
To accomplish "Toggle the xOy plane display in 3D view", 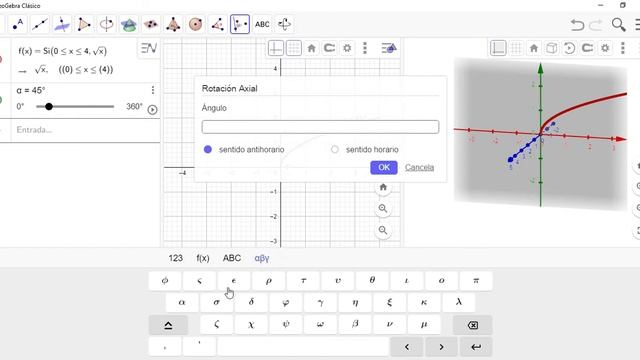I will (551, 48).
